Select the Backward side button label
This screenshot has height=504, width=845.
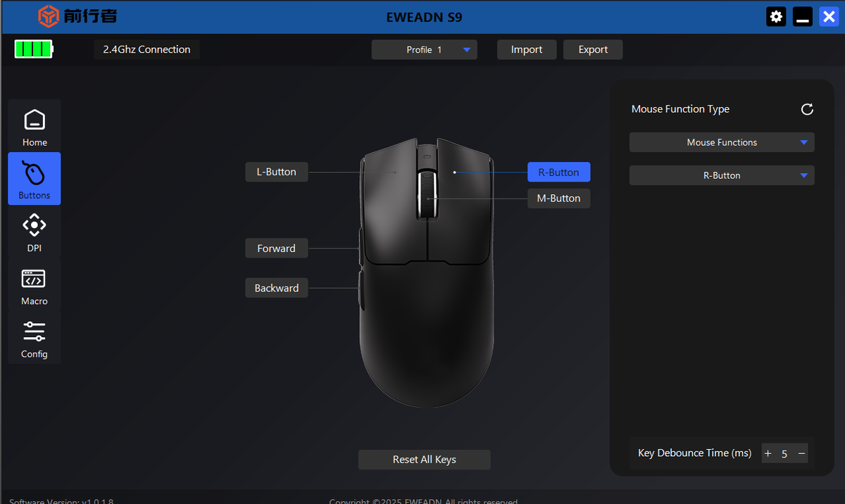(x=277, y=288)
